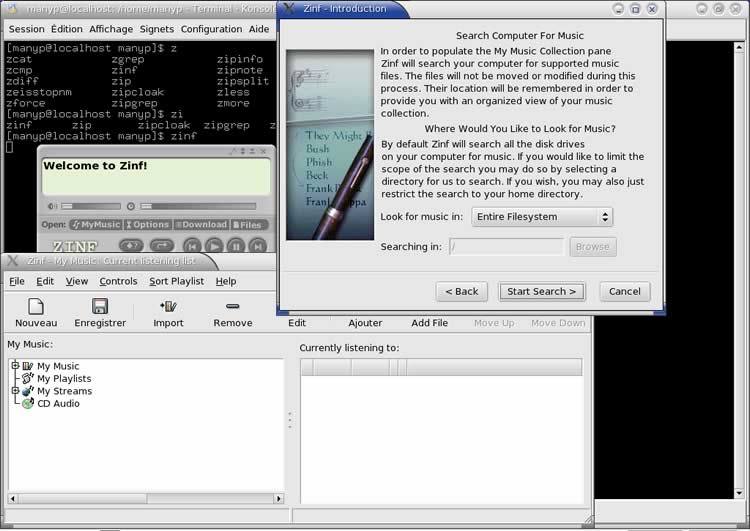Click the Edit toolbar item in My Music

point(297,323)
